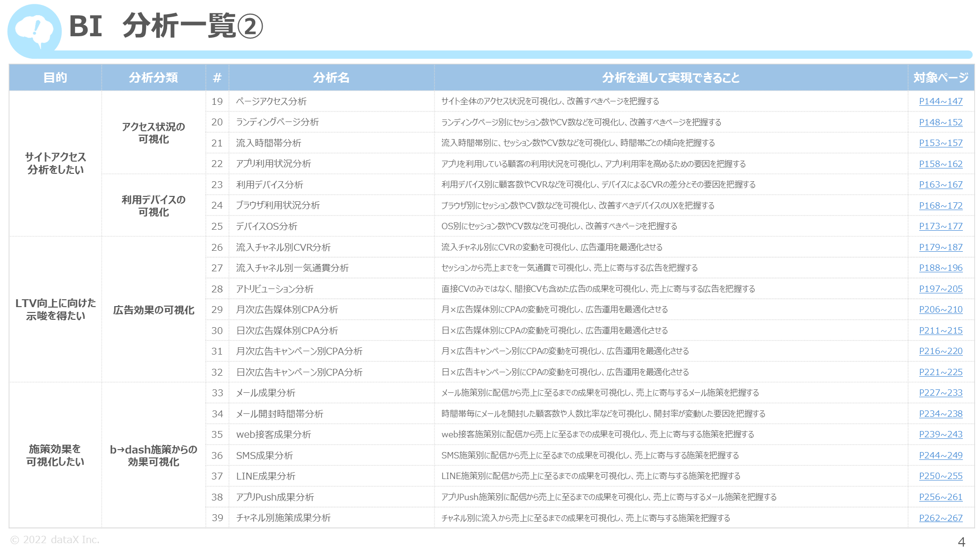The image size is (980, 551).
Task: Select the 分析を通して実現できること header
Action: point(671,77)
